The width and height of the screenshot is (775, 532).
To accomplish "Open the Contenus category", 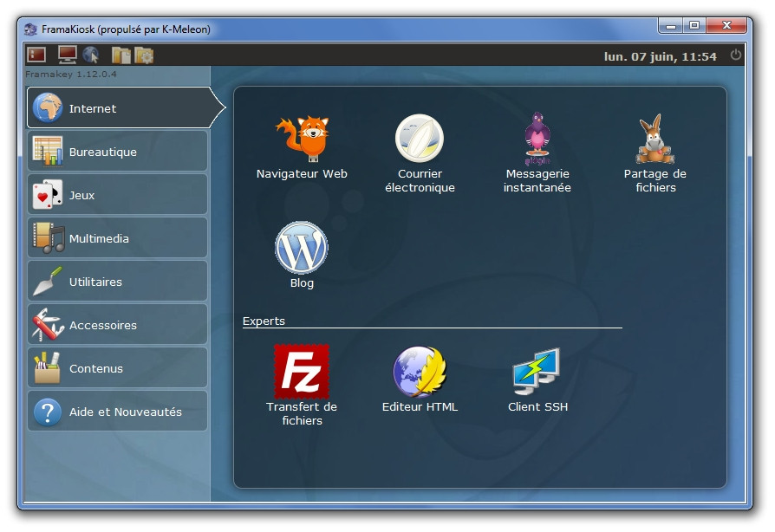I will 117,368.
